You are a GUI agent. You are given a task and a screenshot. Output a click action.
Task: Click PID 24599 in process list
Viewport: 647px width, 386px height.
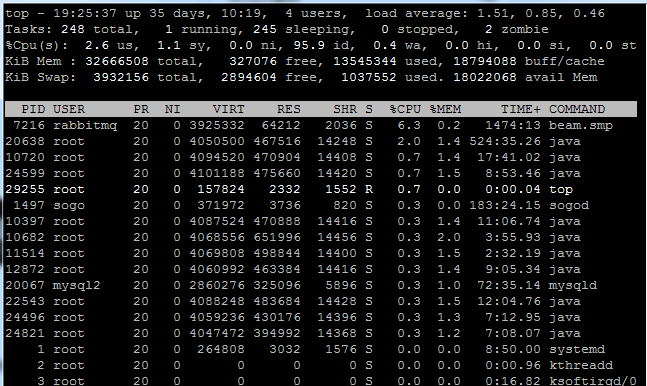[25, 173]
